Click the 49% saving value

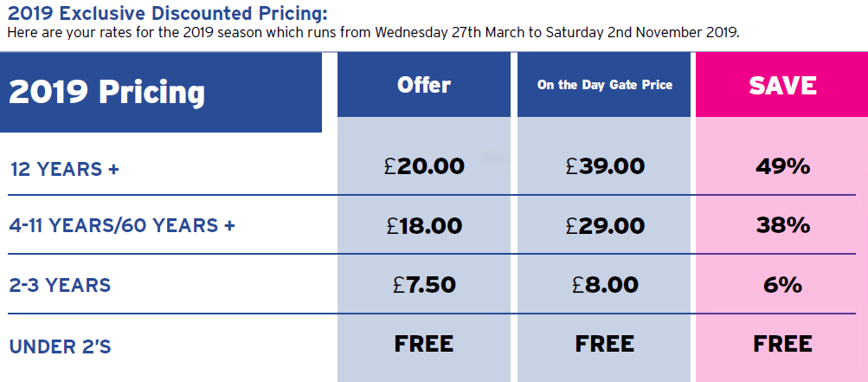[782, 166]
